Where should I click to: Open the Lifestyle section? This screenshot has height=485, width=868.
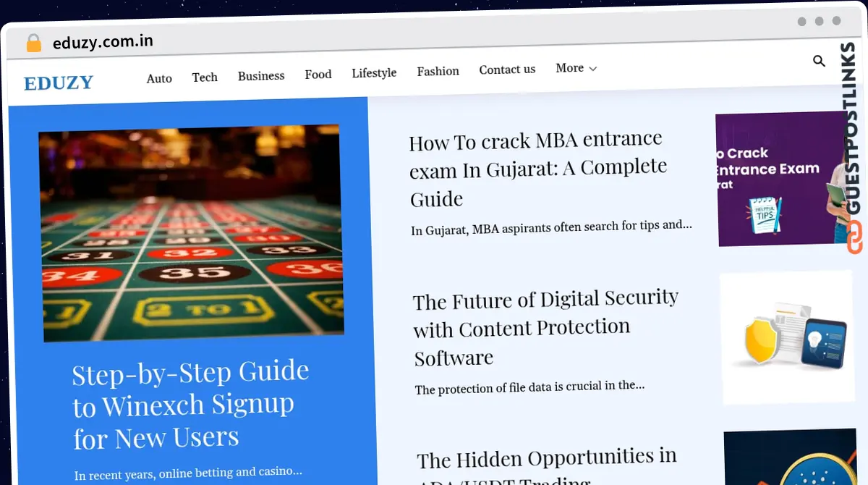coord(374,72)
